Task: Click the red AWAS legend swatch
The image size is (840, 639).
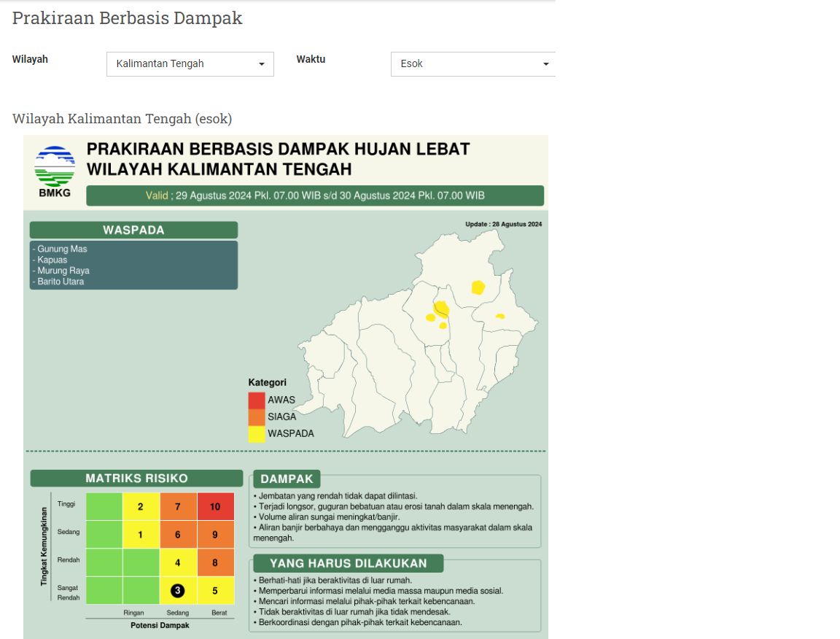Action: (x=257, y=400)
